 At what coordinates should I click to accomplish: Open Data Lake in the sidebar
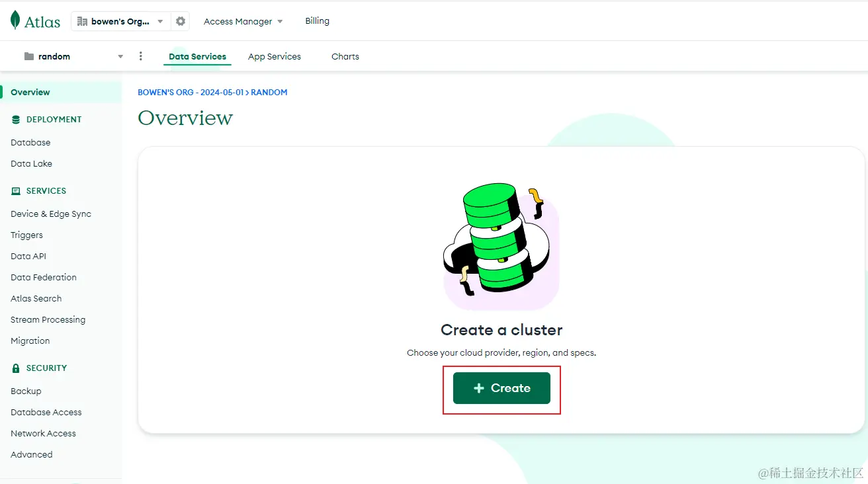[31, 163]
